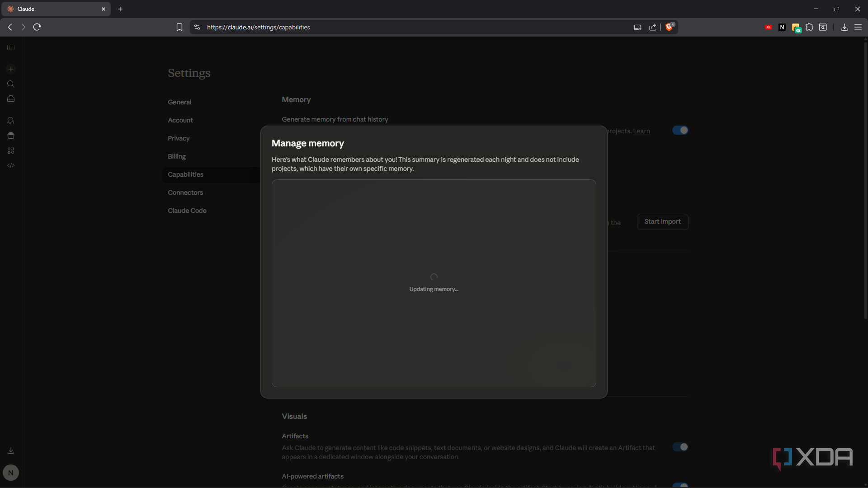Toggle the Claude sidebar panel icon
The height and width of the screenshot is (488, 868).
11,47
